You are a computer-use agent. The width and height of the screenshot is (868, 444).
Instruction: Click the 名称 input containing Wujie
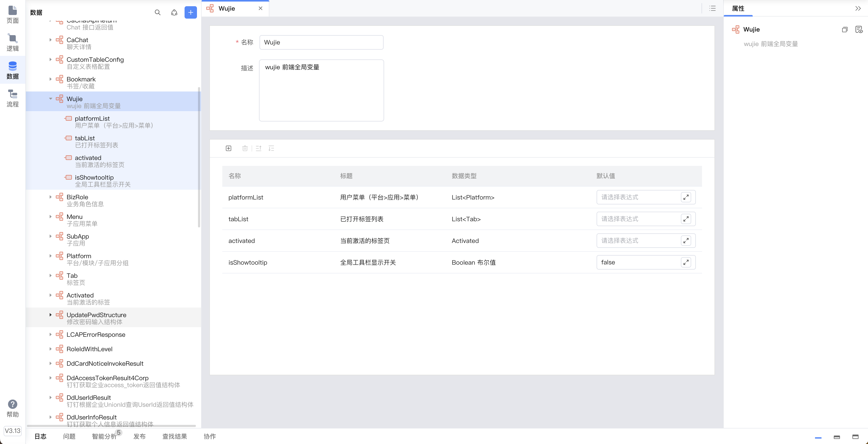321,42
